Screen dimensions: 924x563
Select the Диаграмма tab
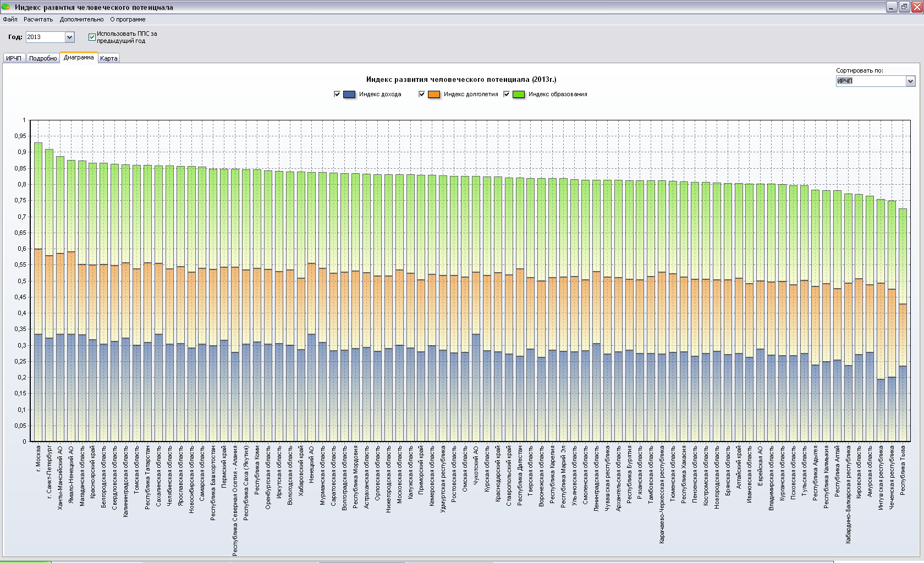pyautogui.click(x=79, y=57)
